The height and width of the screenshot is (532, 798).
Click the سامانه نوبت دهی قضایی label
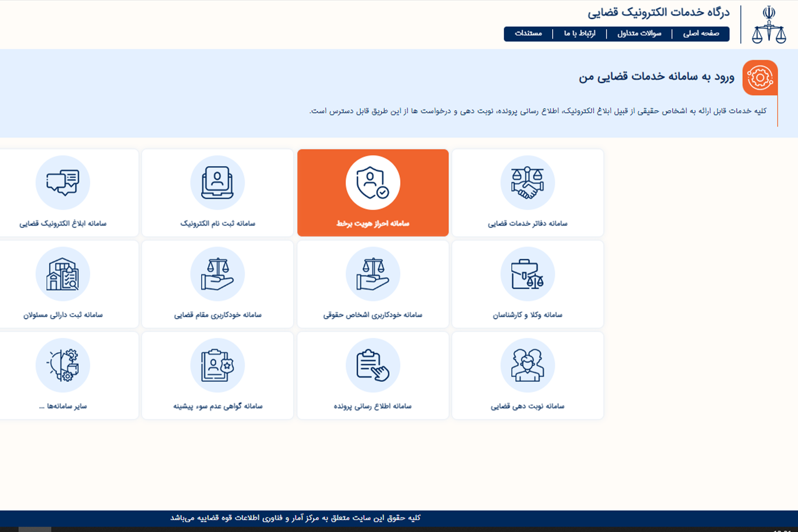pos(528,406)
